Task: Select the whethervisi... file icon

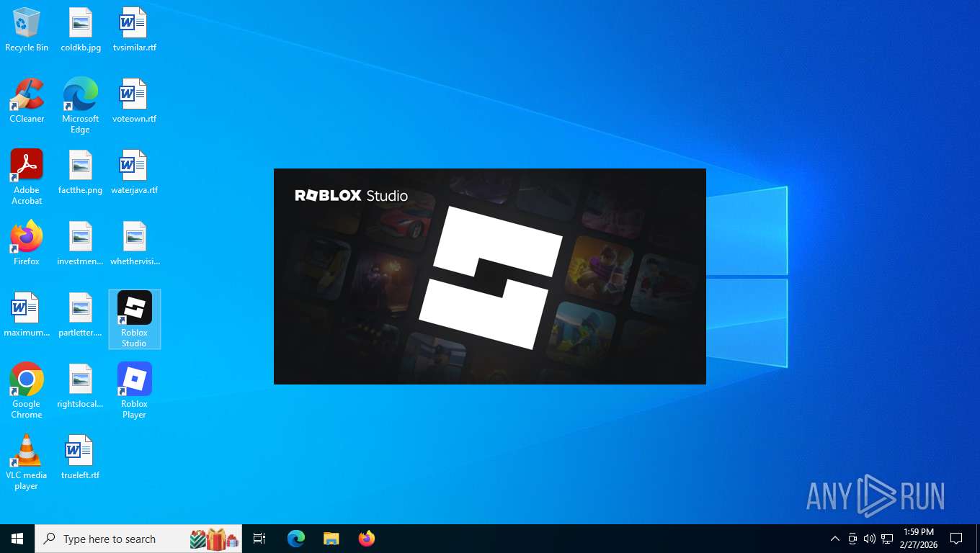Action: click(x=134, y=243)
